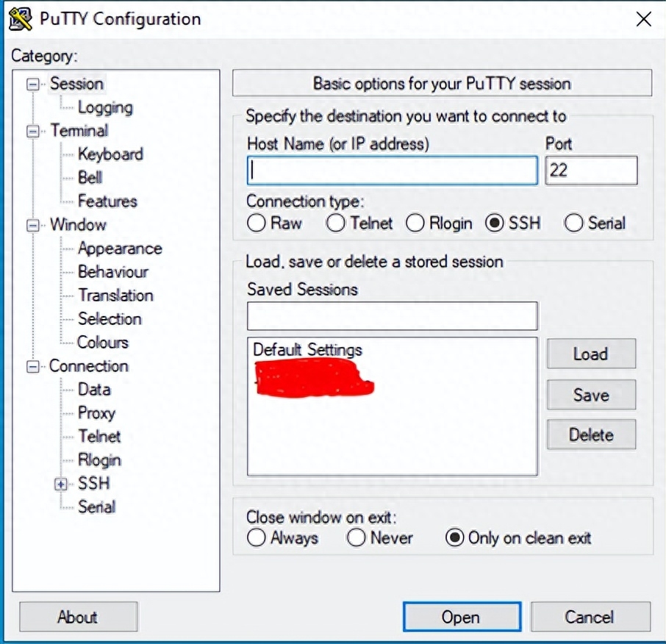Click the Delete button
Viewport: 666px width, 644px height.
[x=591, y=434]
